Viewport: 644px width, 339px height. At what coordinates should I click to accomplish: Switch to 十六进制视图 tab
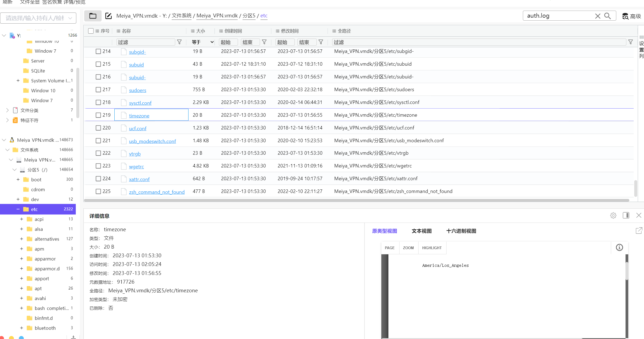tap(461, 231)
